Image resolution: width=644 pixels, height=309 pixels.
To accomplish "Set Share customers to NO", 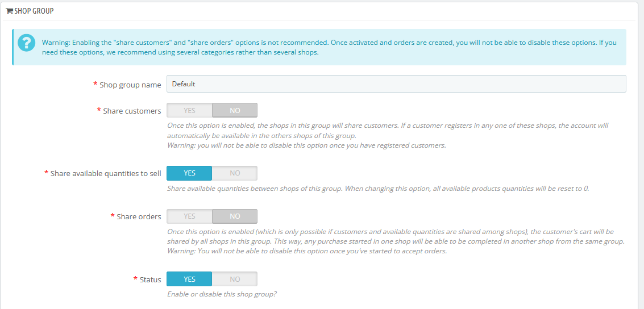I will coord(235,110).
